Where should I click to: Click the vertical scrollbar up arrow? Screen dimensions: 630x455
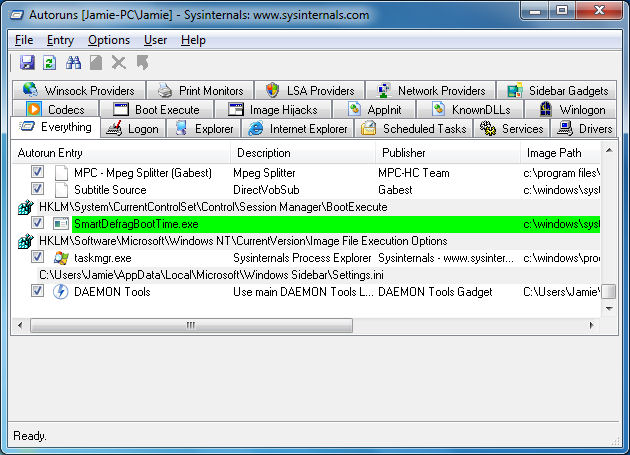tap(609, 150)
